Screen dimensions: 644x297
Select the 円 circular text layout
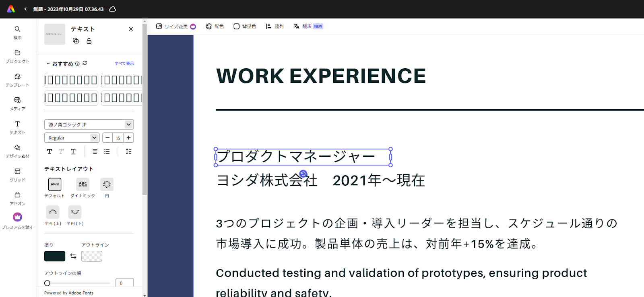pos(107,184)
